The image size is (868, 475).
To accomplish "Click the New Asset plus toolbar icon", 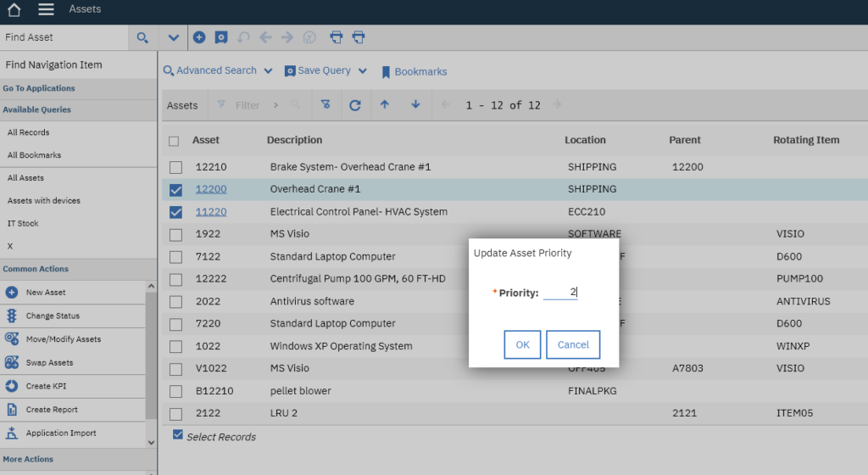I will click(199, 37).
